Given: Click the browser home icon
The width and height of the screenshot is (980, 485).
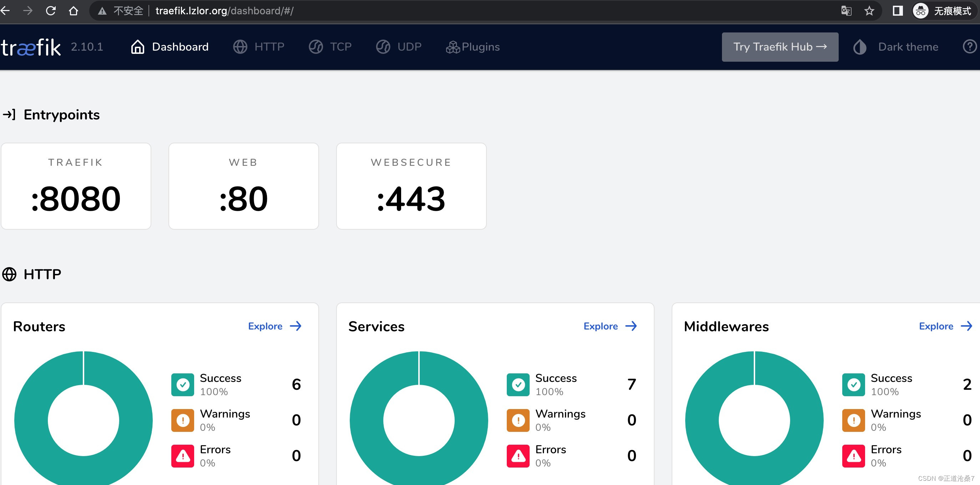Looking at the screenshot, I should tap(74, 11).
